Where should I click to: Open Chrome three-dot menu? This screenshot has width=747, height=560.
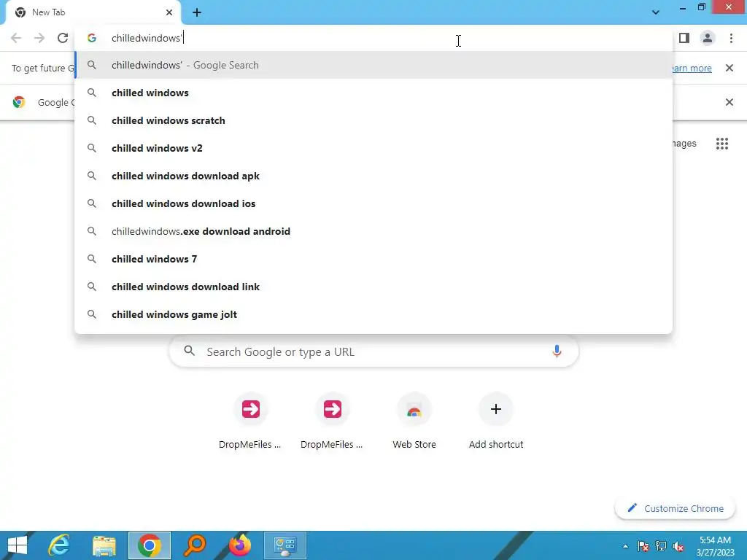(x=731, y=38)
